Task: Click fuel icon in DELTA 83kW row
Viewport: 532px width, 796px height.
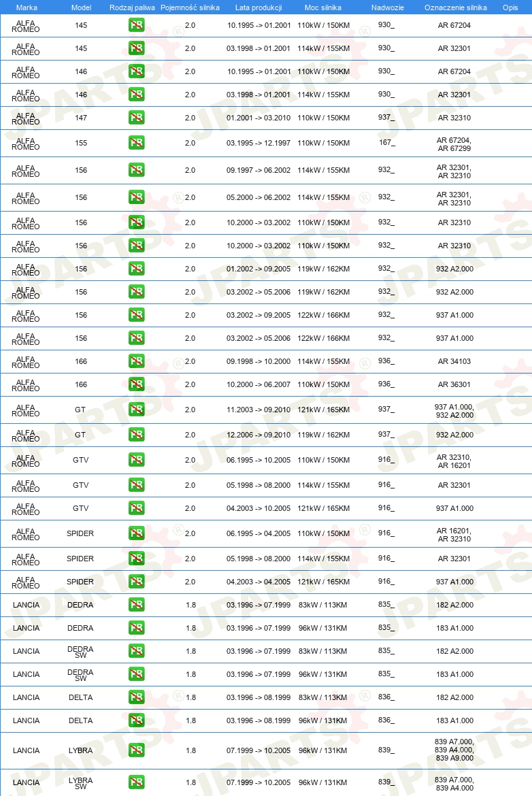Action: coord(137,697)
